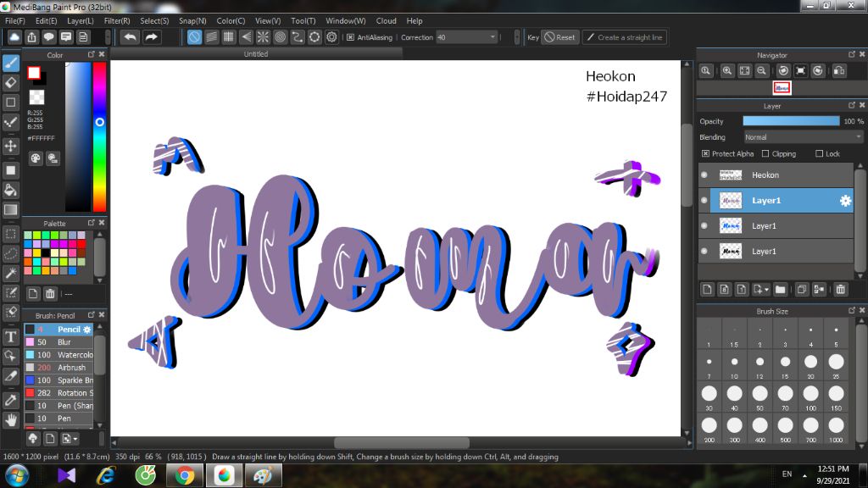Select the Pen (Sharp) brush
Screen dimensions: 868x488
(58, 406)
